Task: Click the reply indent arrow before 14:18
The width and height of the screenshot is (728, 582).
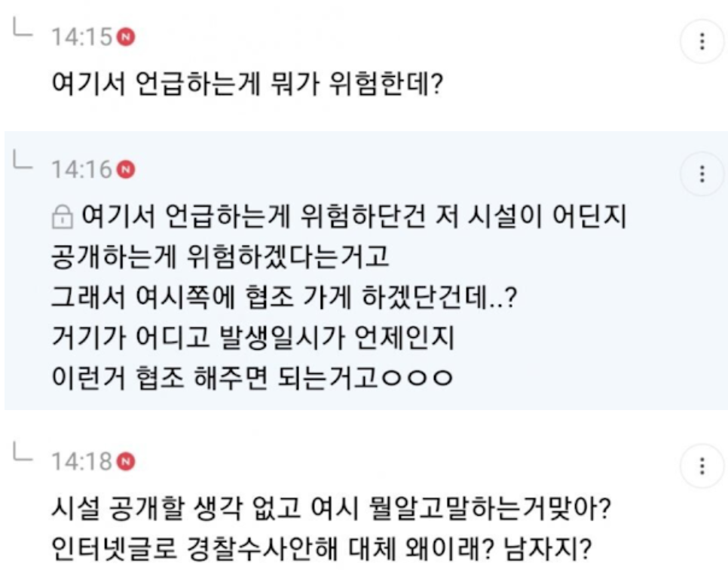Action: (24, 455)
